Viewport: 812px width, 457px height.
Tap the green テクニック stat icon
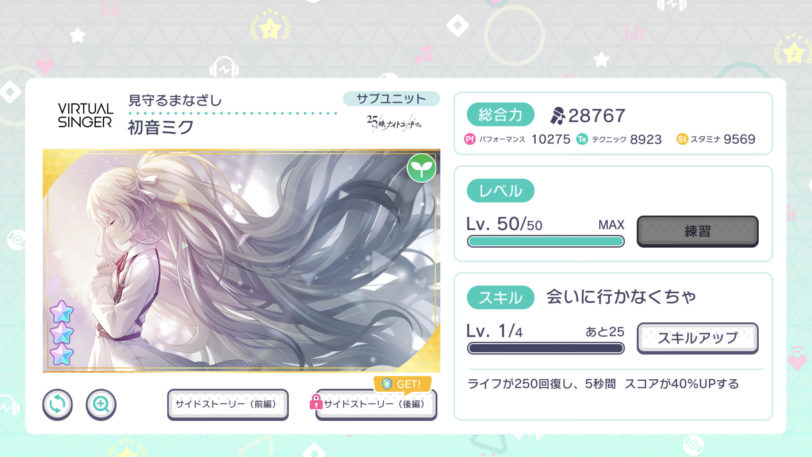pos(582,139)
